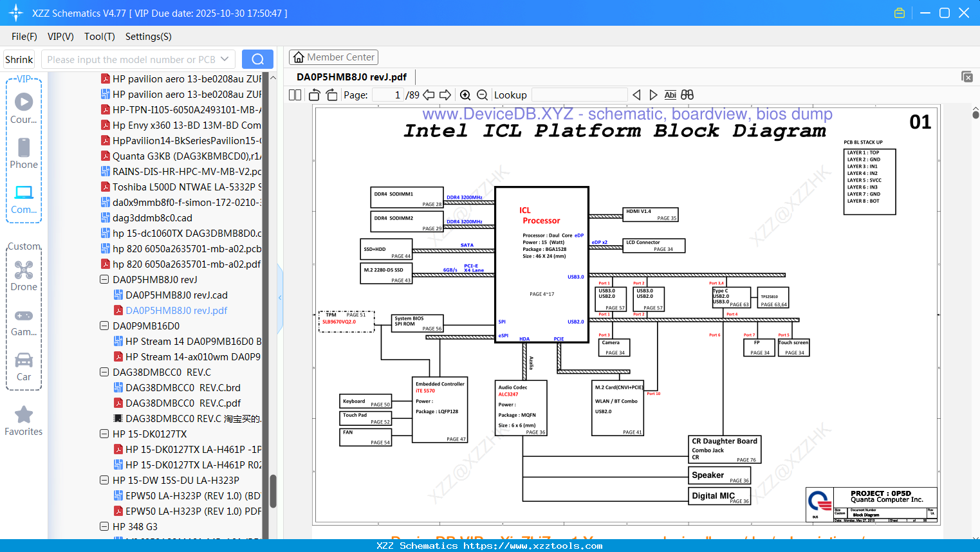980x552 pixels.
Task: Collapse the DA0P9MB16D0 folder
Action: (x=104, y=326)
